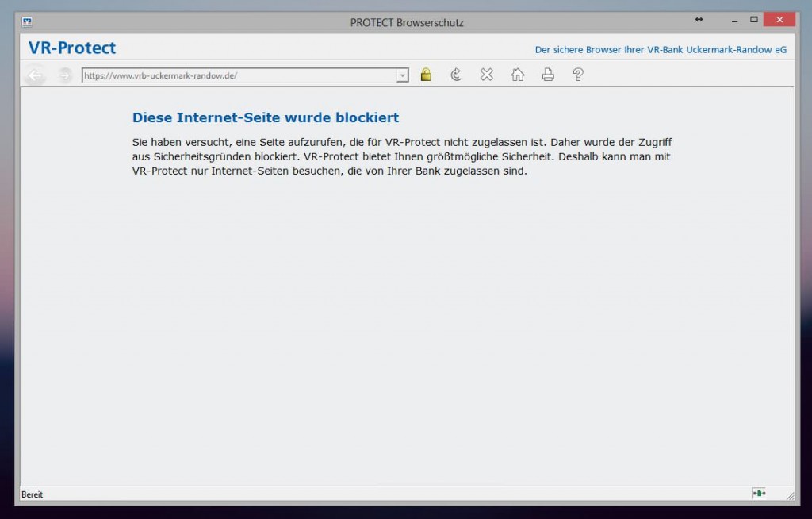Screen dimensions: 812x519
Task: Expand the address bar dropdown arrow
Action: 402,75
